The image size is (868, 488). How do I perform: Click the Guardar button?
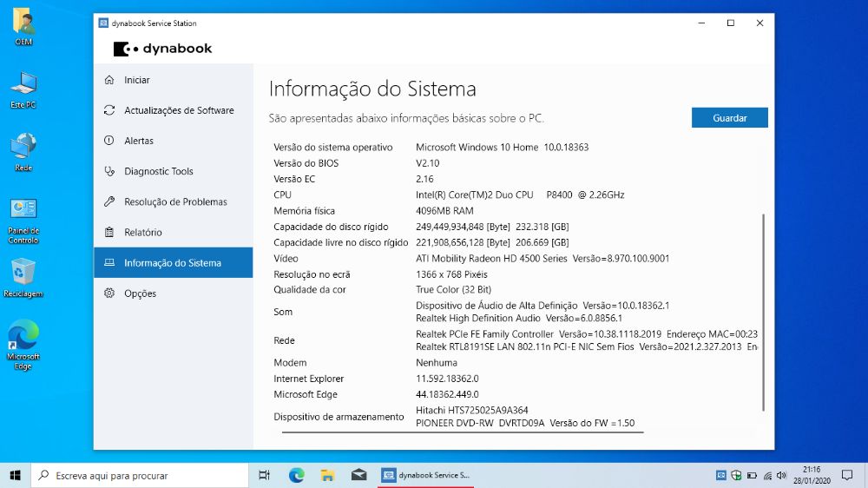[x=730, y=118]
